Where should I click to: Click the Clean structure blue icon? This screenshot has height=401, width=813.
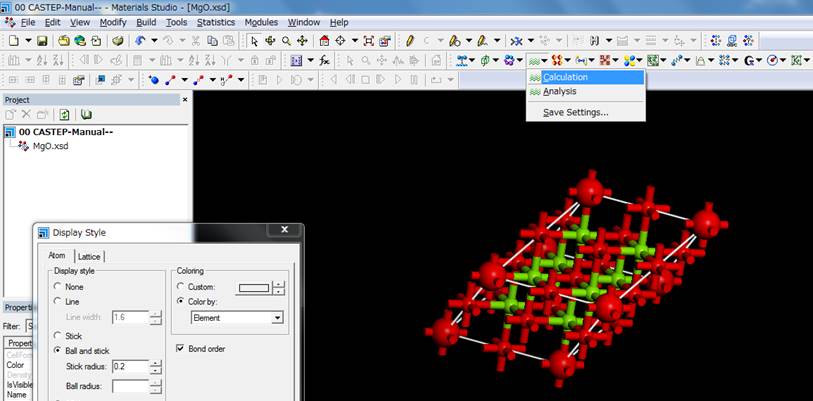pos(516,40)
